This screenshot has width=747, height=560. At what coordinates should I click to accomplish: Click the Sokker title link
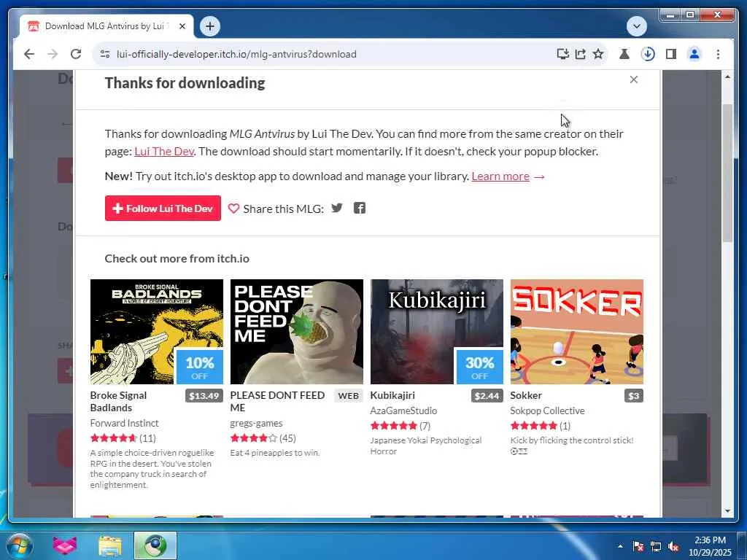click(x=526, y=395)
